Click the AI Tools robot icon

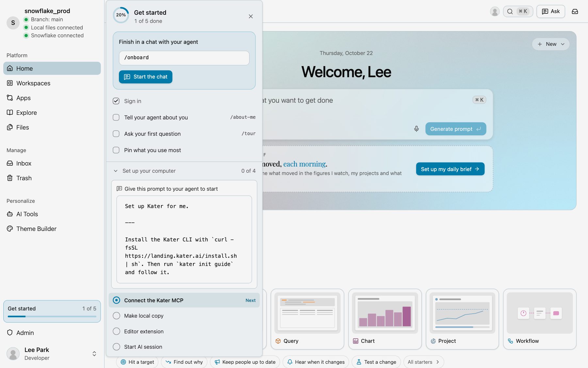point(10,214)
